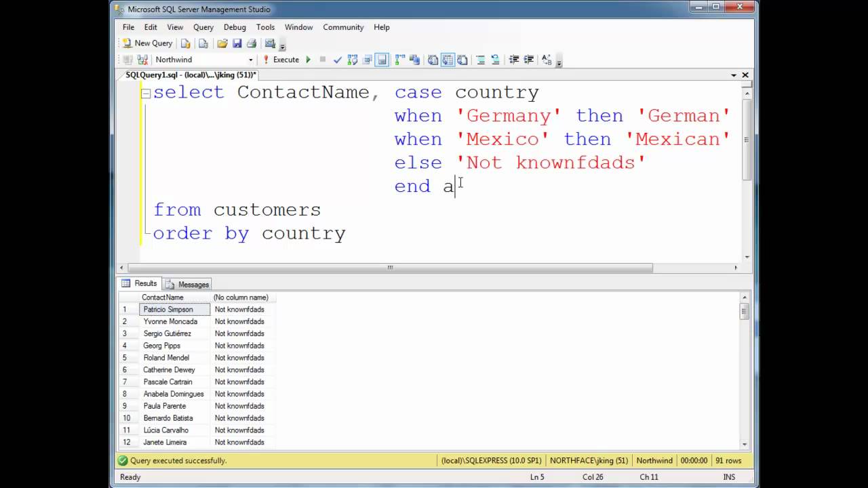The image size is (868, 488).
Task: Toggle Include Client Statistics
Action: pyautogui.click(x=415, y=60)
